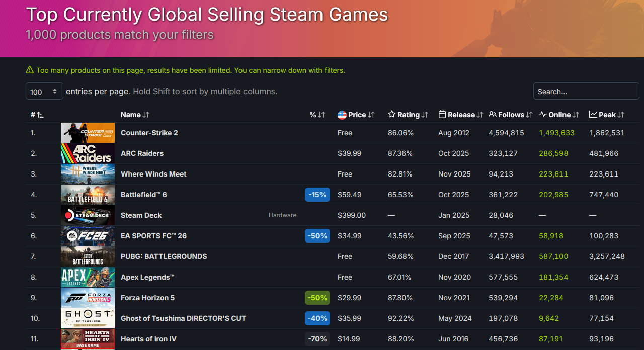Click Hearts of Iron IV -70% badge
The height and width of the screenshot is (350, 644).
pos(317,339)
